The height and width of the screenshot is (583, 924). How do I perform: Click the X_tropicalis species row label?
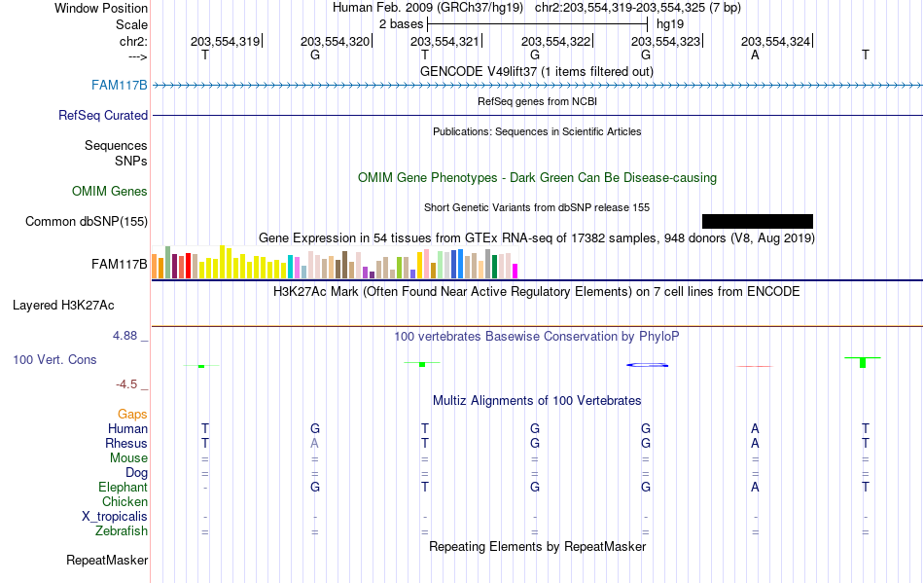[115, 517]
